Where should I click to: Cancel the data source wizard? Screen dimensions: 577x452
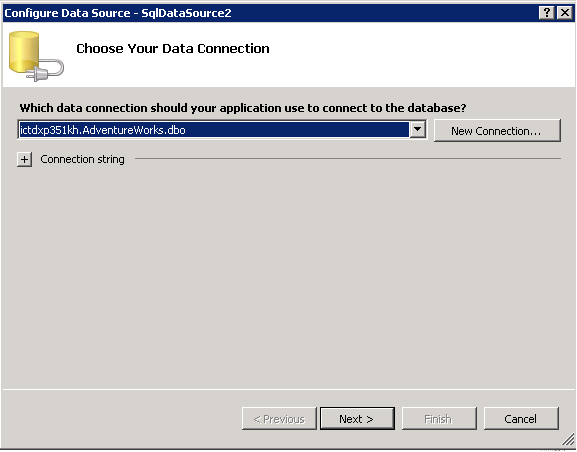[x=521, y=419]
